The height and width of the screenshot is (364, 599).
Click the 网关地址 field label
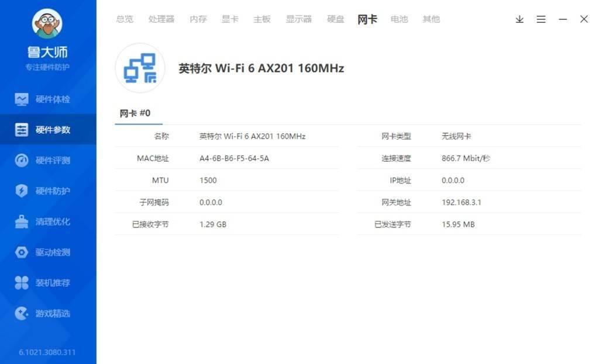pos(396,203)
